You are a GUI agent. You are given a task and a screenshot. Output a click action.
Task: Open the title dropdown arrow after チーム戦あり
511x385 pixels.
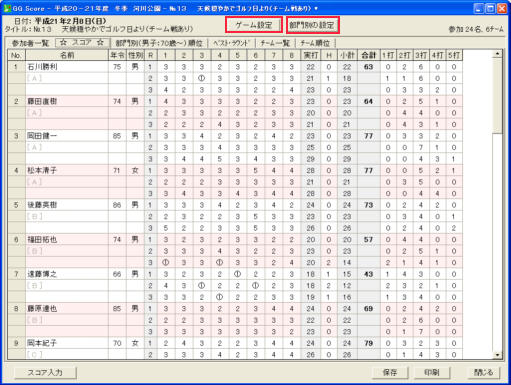pos(316,9)
